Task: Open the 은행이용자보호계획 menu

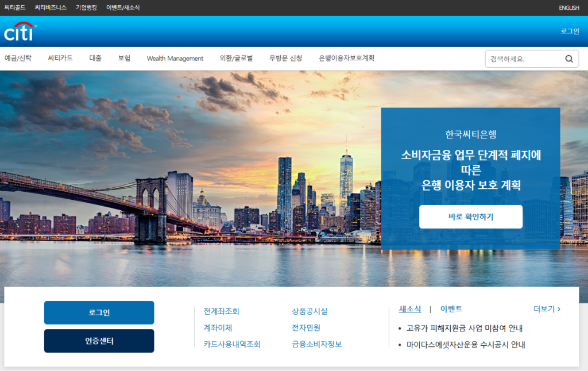Action: coord(346,58)
